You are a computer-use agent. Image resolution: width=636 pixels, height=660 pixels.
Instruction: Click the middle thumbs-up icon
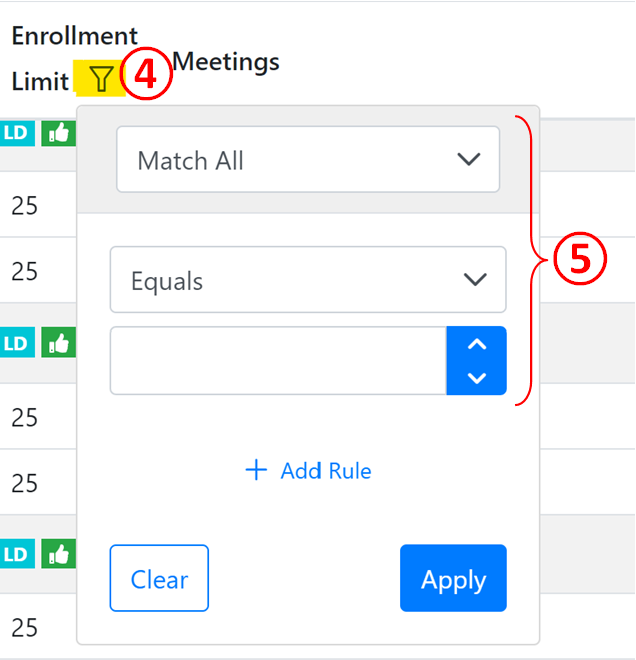point(58,343)
